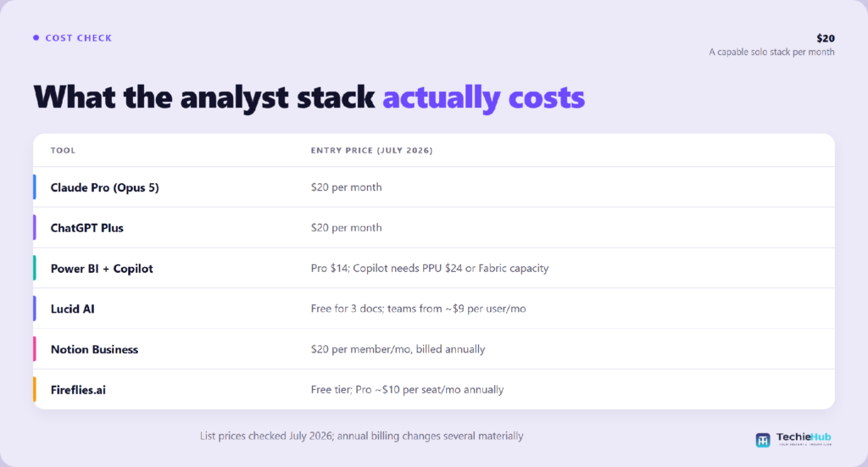
Task: Click the Power BI + Copilot label
Action: [102, 269]
